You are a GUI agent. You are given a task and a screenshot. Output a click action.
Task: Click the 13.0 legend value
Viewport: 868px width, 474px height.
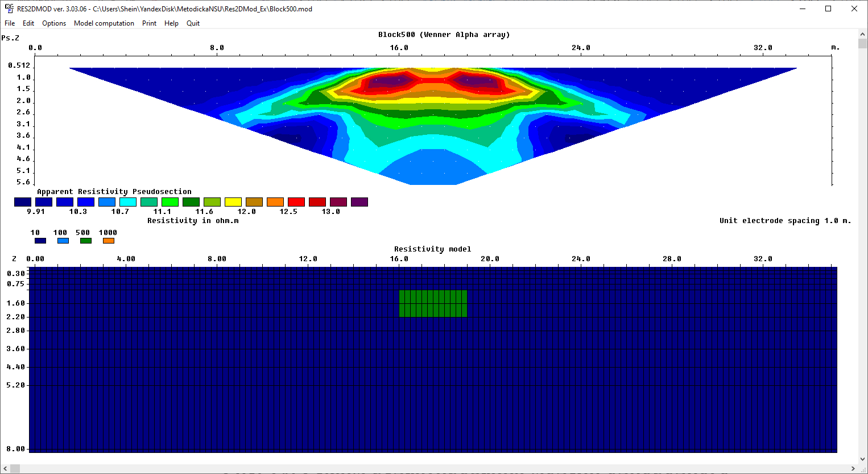click(331, 212)
